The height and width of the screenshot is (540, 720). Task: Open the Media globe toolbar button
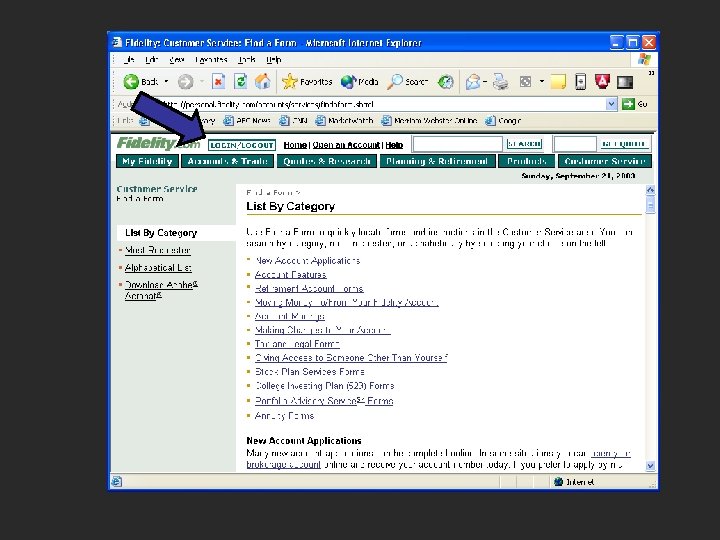coord(360,82)
